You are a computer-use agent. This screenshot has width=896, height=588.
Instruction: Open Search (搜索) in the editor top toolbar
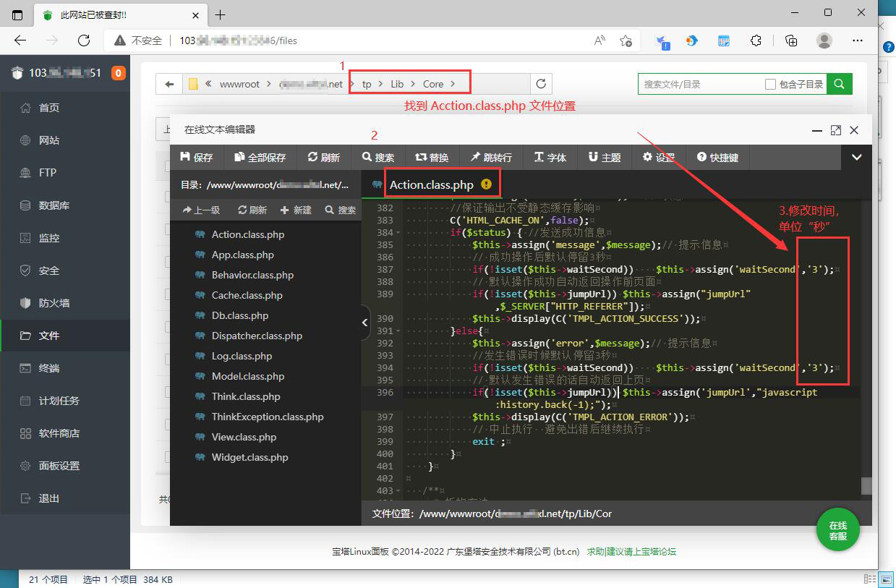pyautogui.click(x=378, y=157)
